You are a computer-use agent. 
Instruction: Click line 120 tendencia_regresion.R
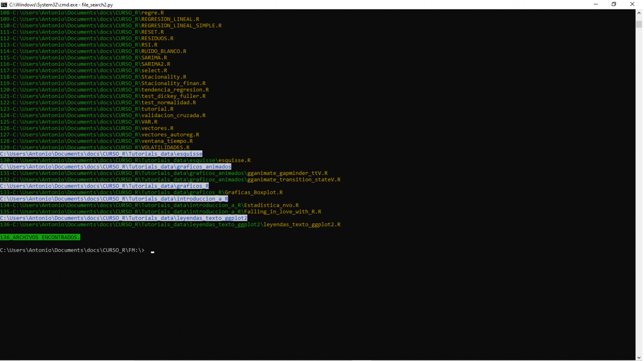pyautogui.click(x=104, y=90)
